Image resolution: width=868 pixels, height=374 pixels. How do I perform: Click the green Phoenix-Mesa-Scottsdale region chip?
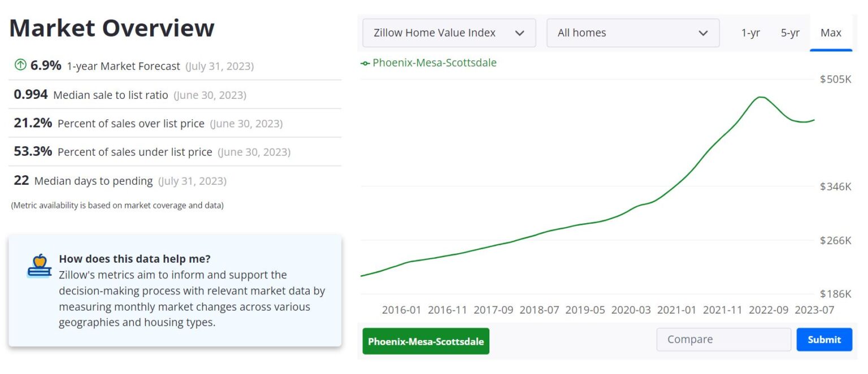pos(426,341)
